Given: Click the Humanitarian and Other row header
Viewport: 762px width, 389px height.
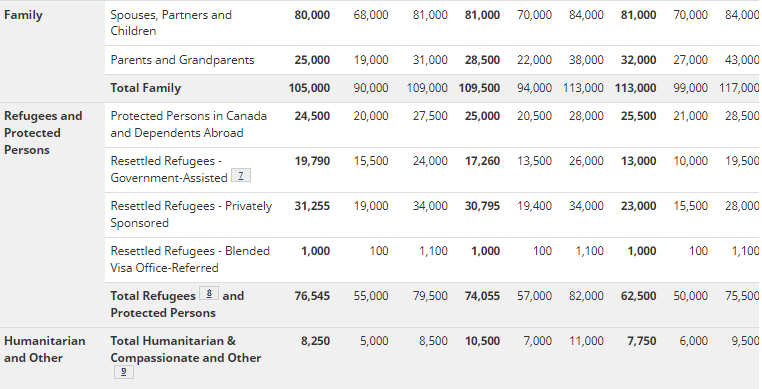Looking at the screenshot, I should [45, 349].
